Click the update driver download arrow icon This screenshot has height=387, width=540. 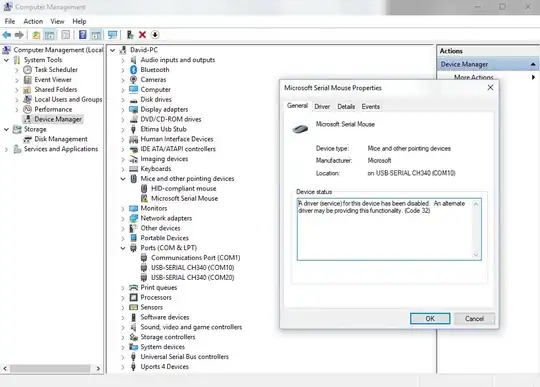[155, 35]
